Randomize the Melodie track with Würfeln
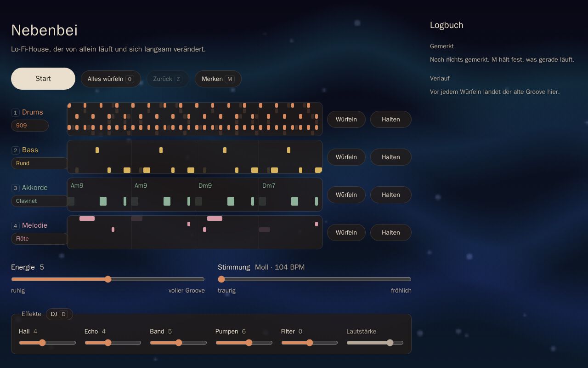Viewport: 588px width, 368px height. tap(346, 232)
